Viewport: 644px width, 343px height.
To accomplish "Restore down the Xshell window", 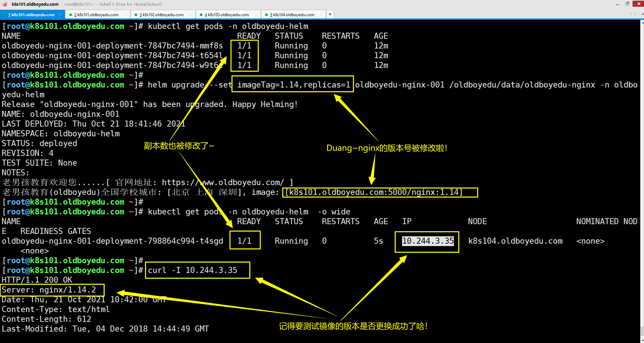I will click(x=627, y=4).
